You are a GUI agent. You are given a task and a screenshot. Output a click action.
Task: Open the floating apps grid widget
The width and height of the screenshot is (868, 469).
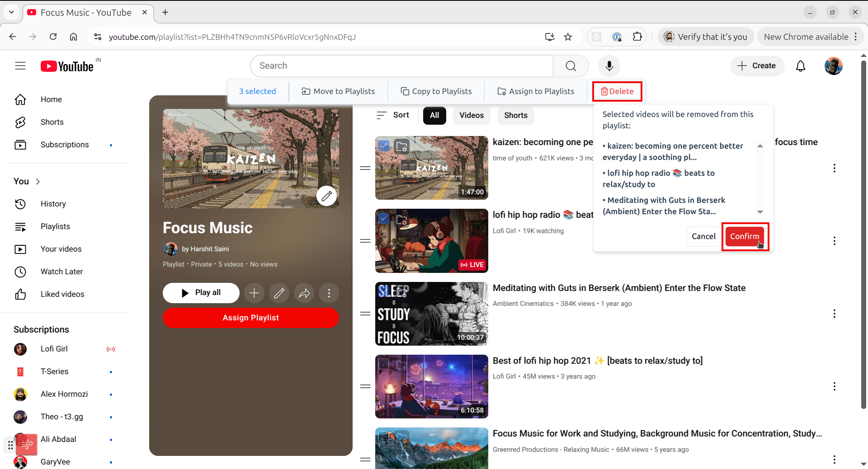click(x=10, y=445)
